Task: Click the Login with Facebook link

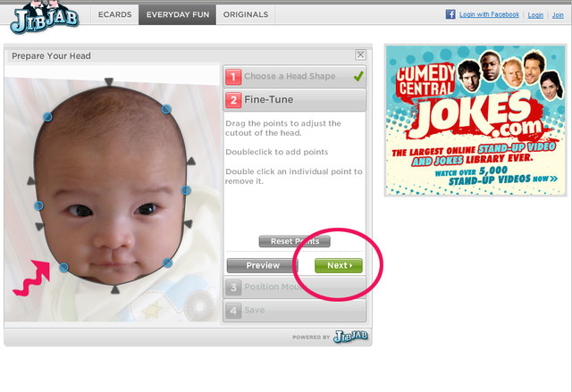Action: click(x=489, y=14)
